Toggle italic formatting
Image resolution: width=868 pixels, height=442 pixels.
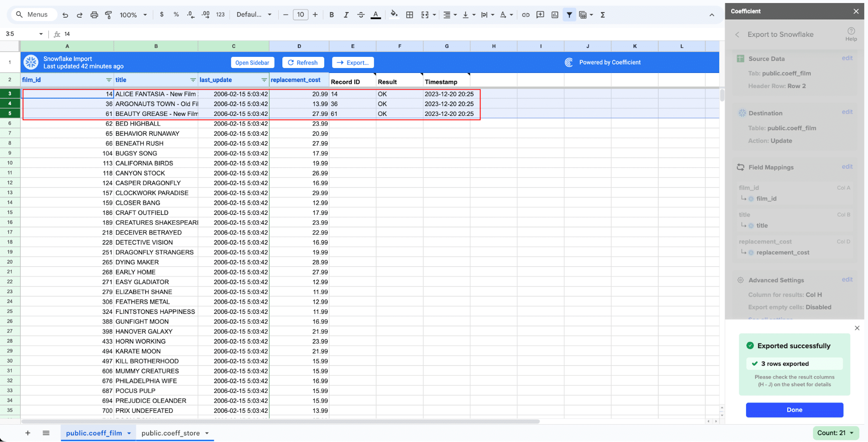(x=346, y=15)
